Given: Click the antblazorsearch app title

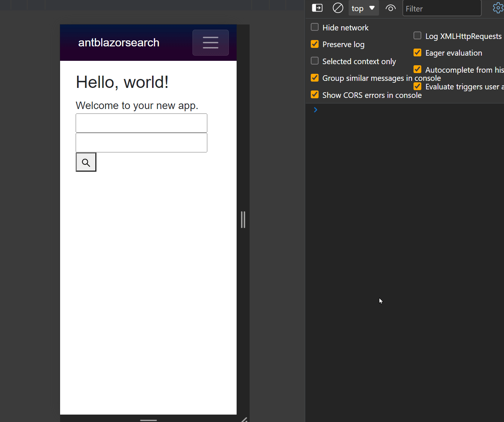Looking at the screenshot, I should [118, 42].
